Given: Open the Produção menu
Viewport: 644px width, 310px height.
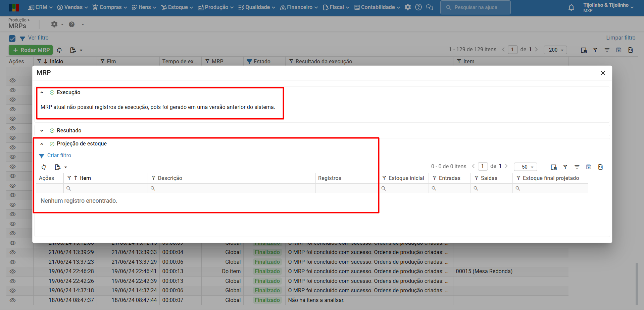Looking at the screenshot, I should (x=216, y=7).
